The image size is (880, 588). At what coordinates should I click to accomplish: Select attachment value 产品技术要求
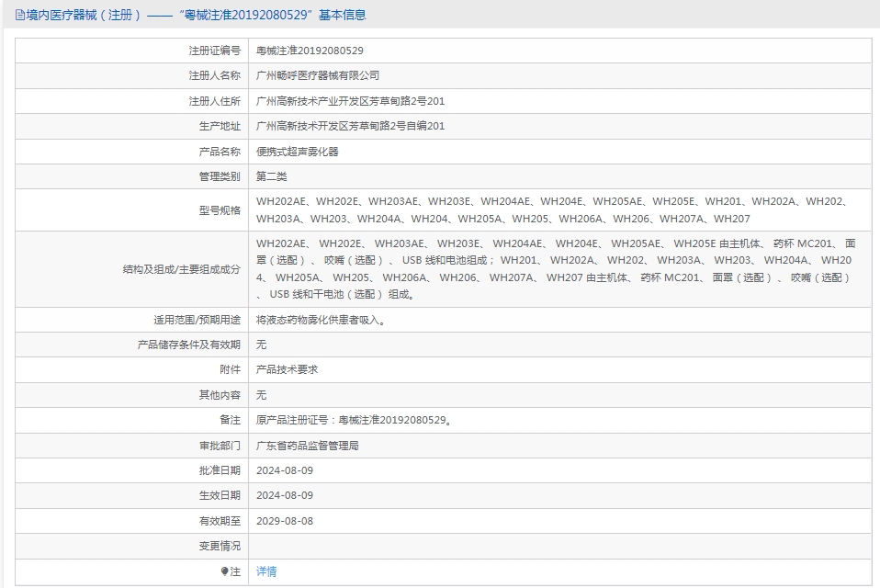point(287,369)
